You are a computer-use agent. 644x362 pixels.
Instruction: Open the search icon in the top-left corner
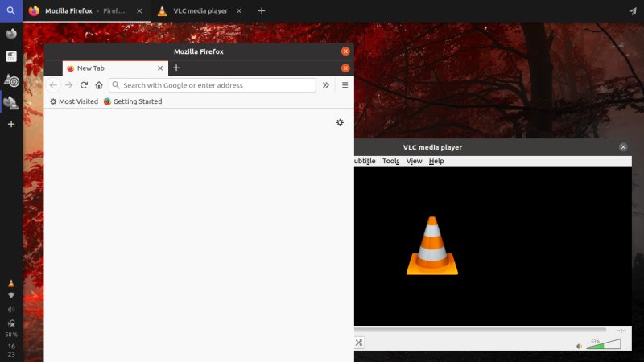[11, 11]
